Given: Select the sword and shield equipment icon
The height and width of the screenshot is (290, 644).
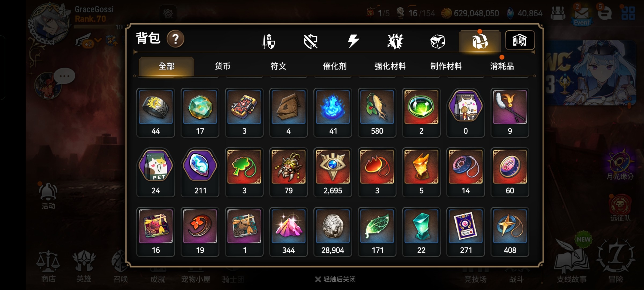Looking at the screenshot, I should pyautogui.click(x=268, y=41).
